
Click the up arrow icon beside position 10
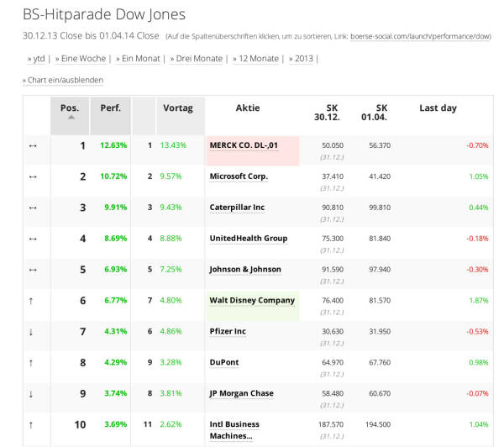point(33,424)
